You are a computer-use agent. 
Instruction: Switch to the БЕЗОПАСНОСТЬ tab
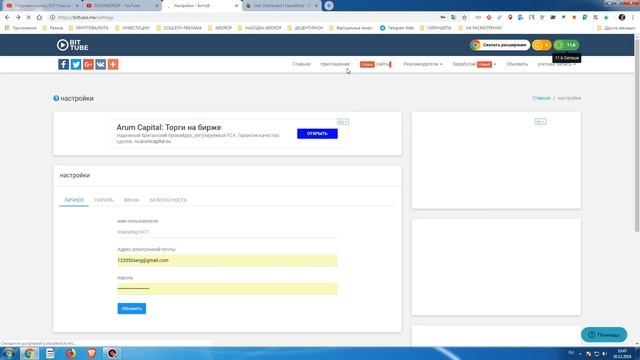pyautogui.click(x=168, y=200)
